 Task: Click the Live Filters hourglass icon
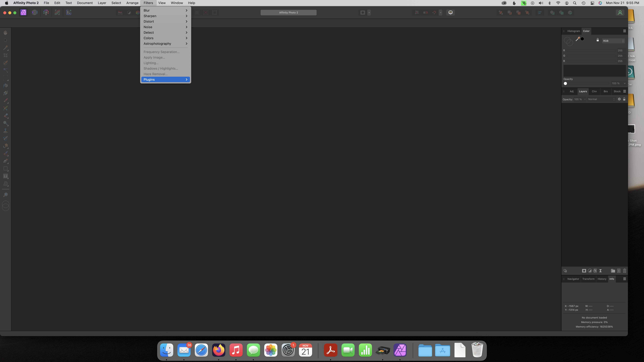click(600, 271)
